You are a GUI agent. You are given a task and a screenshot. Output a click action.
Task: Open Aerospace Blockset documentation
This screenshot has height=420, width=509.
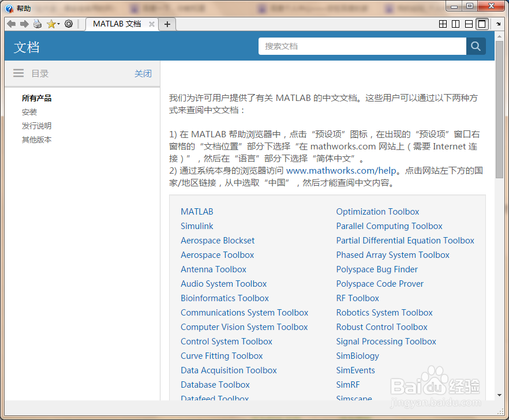coord(218,241)
